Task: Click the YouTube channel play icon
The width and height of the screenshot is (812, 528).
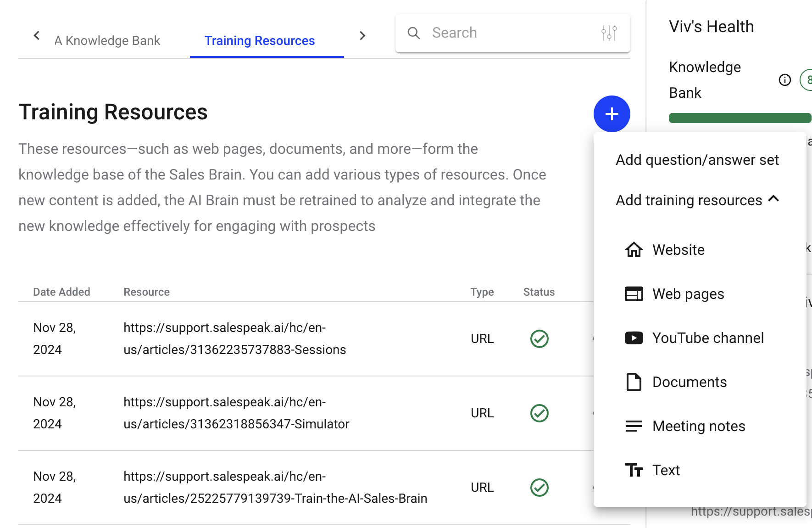Action: tap(634, 338)
